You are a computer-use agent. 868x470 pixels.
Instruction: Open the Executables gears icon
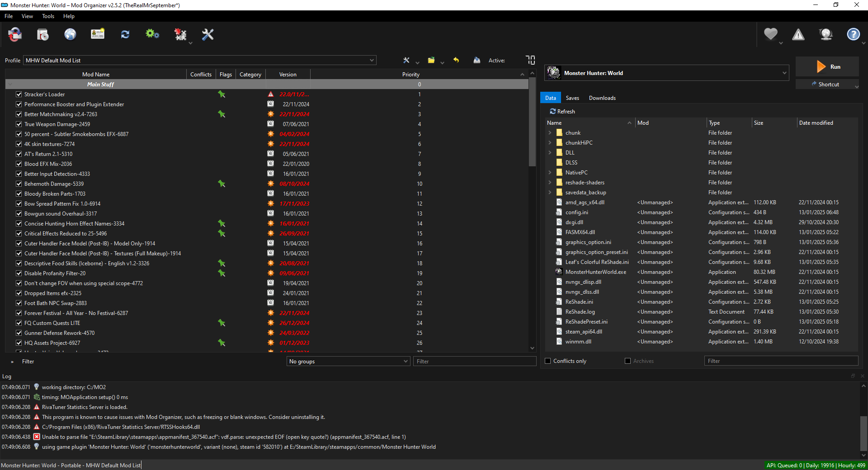click(152, 34)
